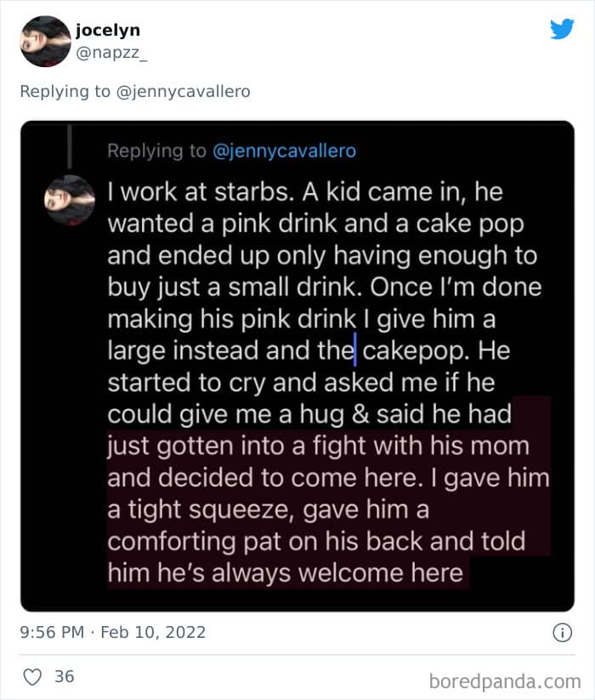Image resolution: width=595 pixels, height=700 pixels.
Task: Click the "Replying to" label under the header
Action: click(x=65, y=91)
